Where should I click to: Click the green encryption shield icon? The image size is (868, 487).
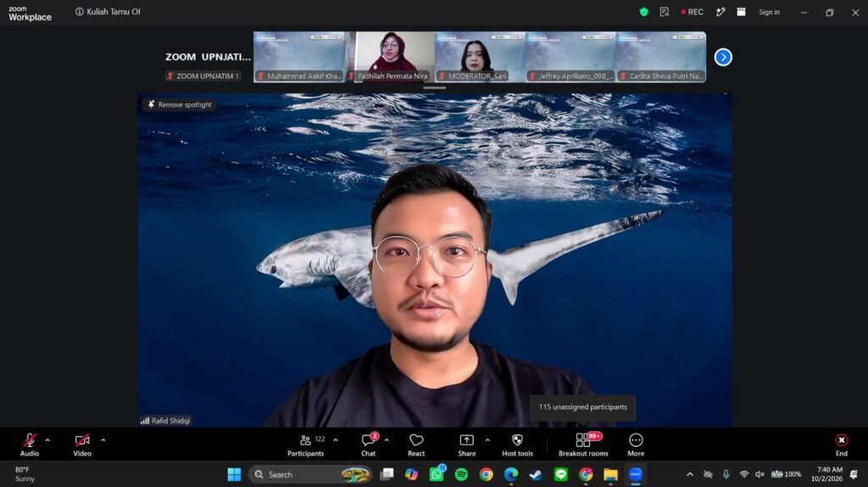tap(644, 12)
